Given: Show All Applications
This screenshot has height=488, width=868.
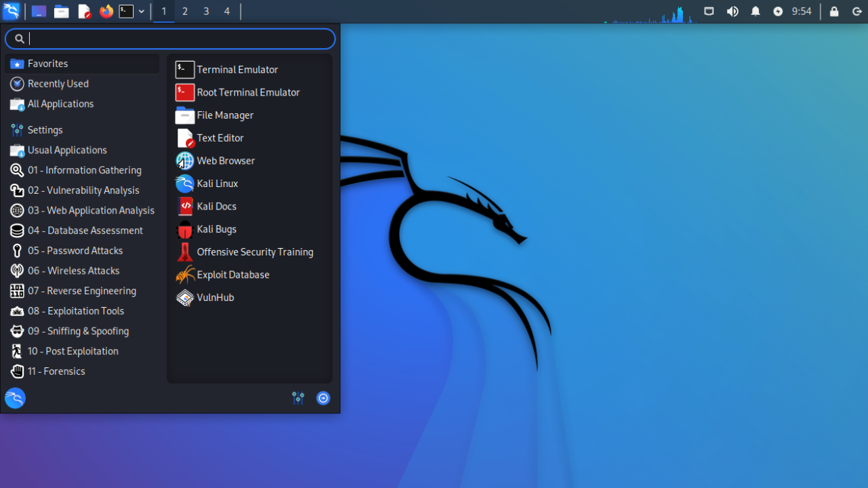Looking at the screenshot, I should pos(60,104).
